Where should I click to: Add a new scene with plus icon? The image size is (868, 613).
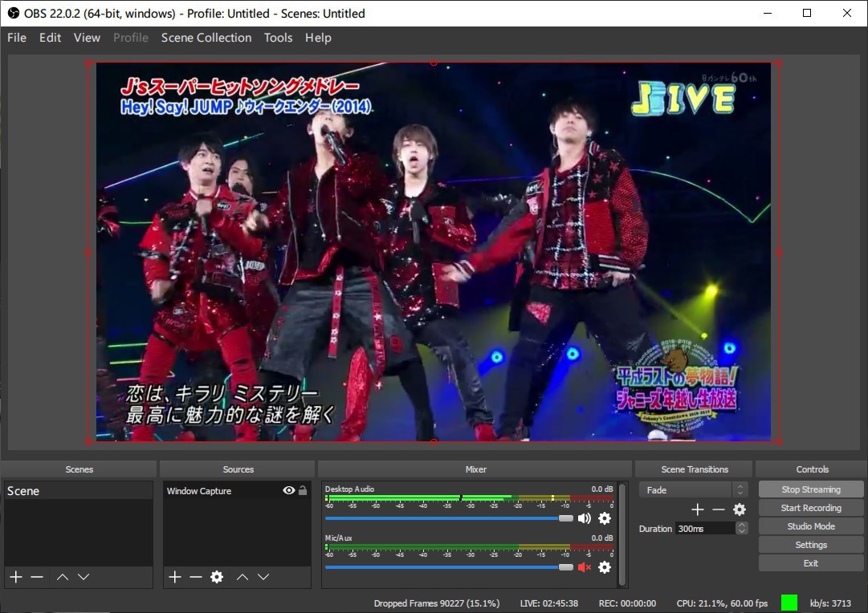tap(15, 577)
